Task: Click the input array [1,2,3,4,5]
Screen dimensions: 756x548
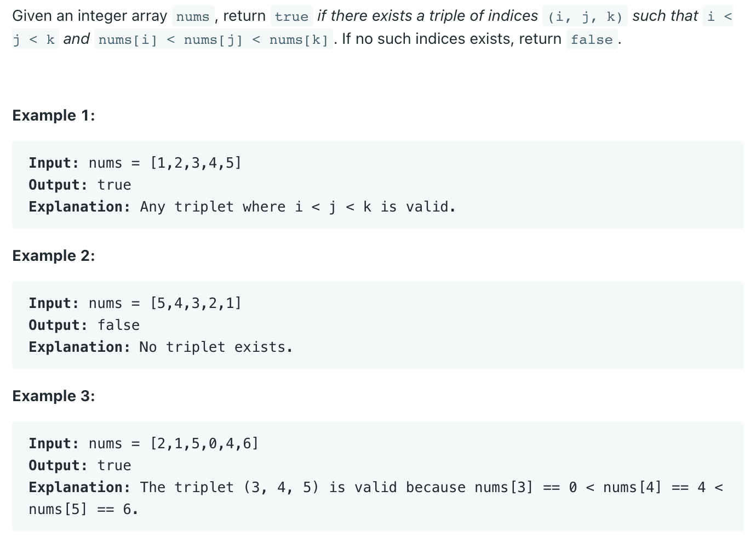Action: [196, 163]
